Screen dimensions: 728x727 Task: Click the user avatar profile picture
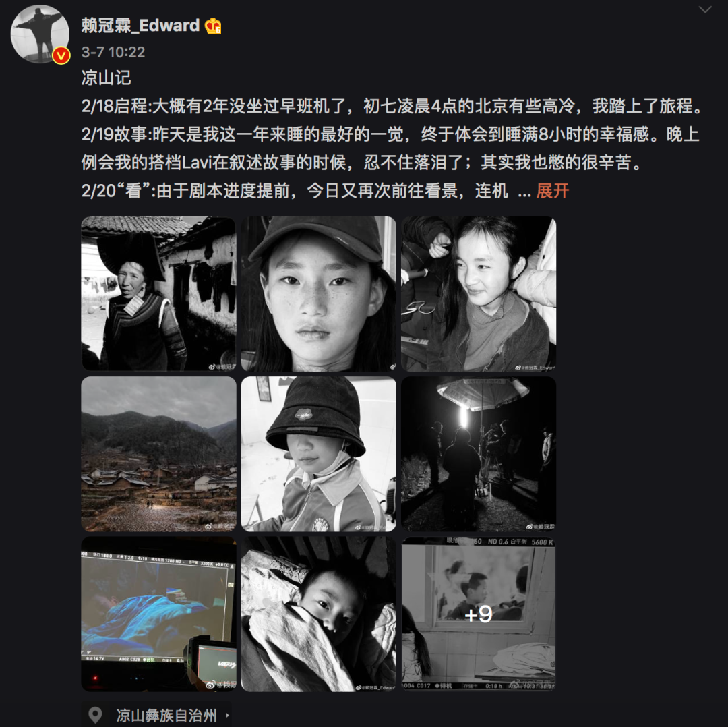[40, 34]
